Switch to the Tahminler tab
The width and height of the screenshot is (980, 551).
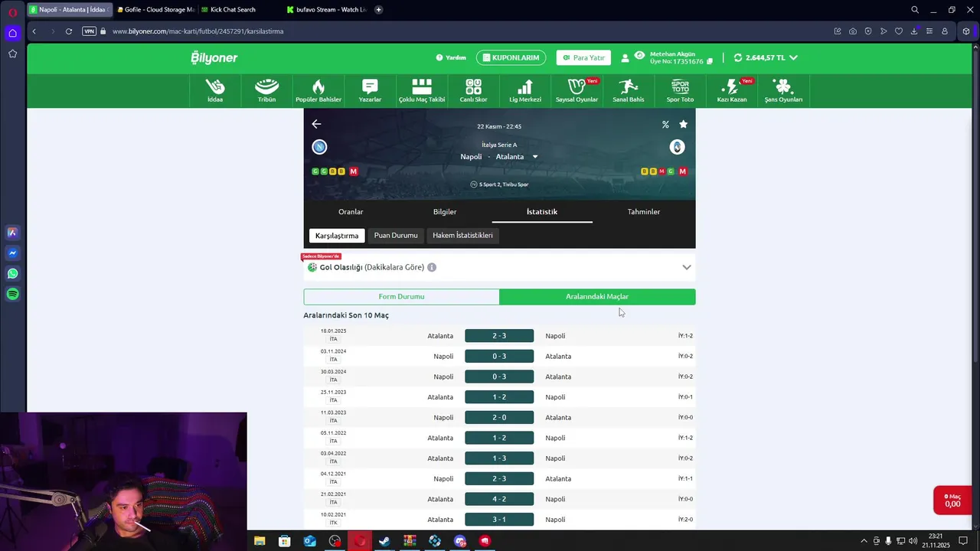coord(644,212)
